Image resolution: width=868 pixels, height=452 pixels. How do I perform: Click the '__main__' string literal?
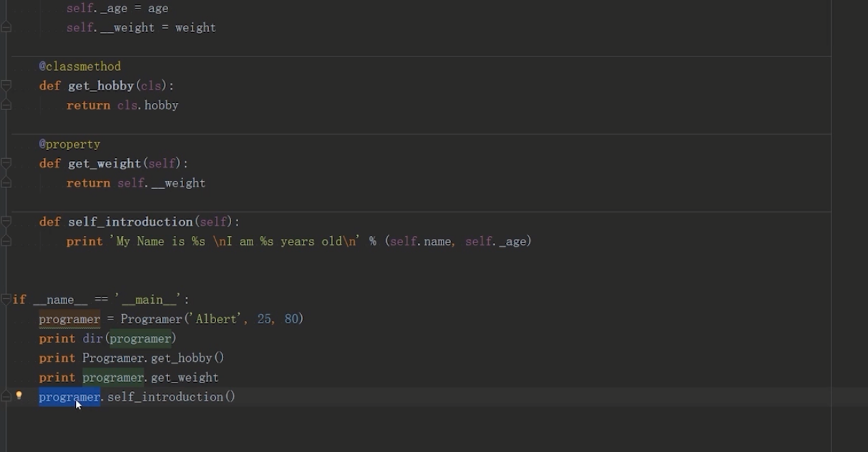148,300
